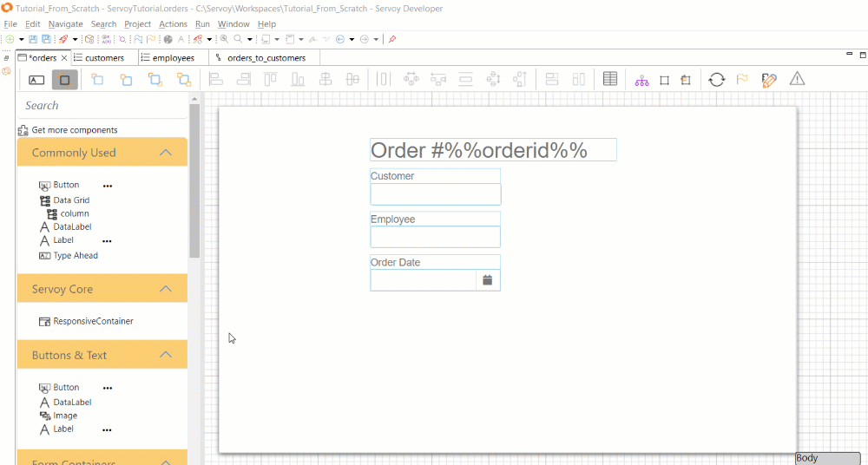Click the warning triangle toolbar icon
This screenshot has height=465, width=868.
pos(797,80)
